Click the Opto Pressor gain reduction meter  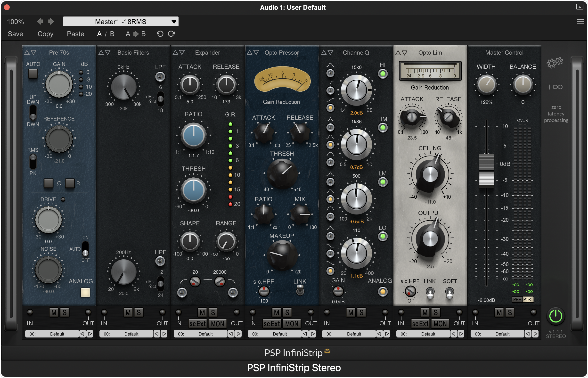pyautogui.click(x=282, y=79)
